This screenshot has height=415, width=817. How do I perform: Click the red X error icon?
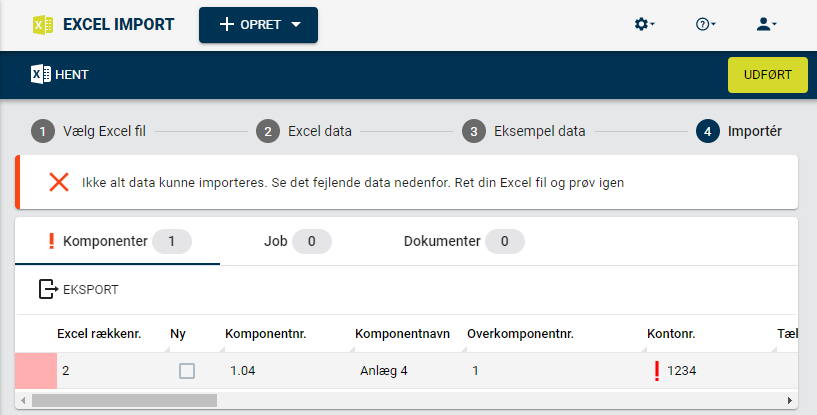pyautogui.click(x=59, y=182)
